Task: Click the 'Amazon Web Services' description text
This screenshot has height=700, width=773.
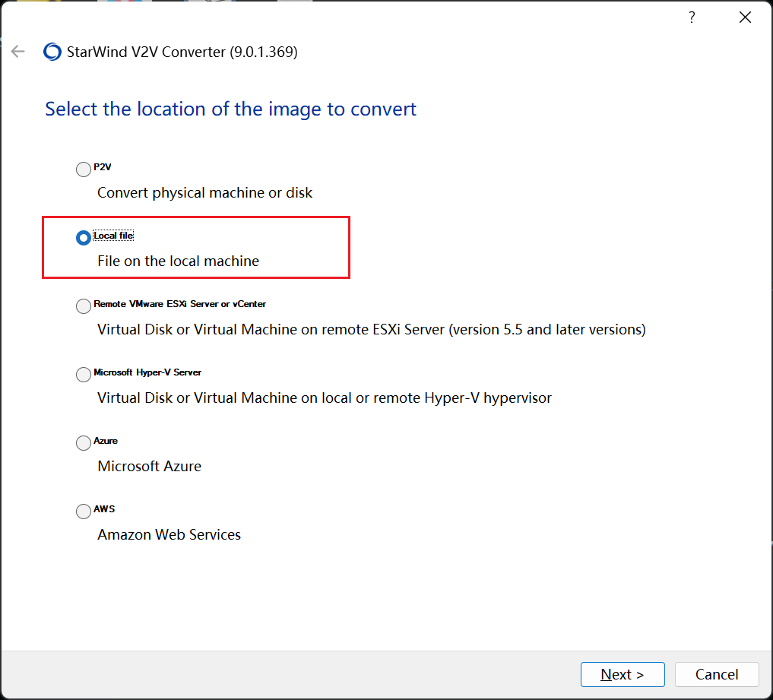Action: 169,535
